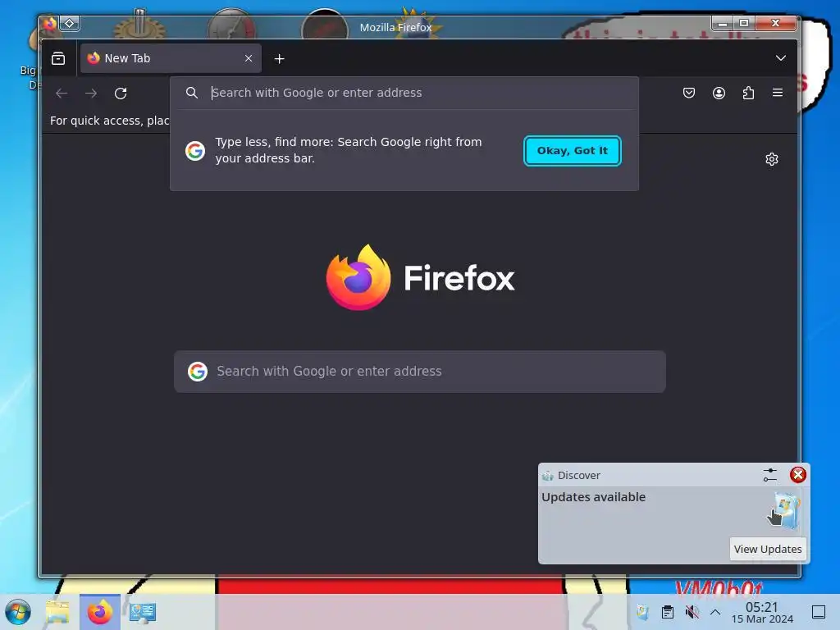Viewport: 840px width, 630px height.
Task: Open the Firefox account menu
Action: [719, 93]
